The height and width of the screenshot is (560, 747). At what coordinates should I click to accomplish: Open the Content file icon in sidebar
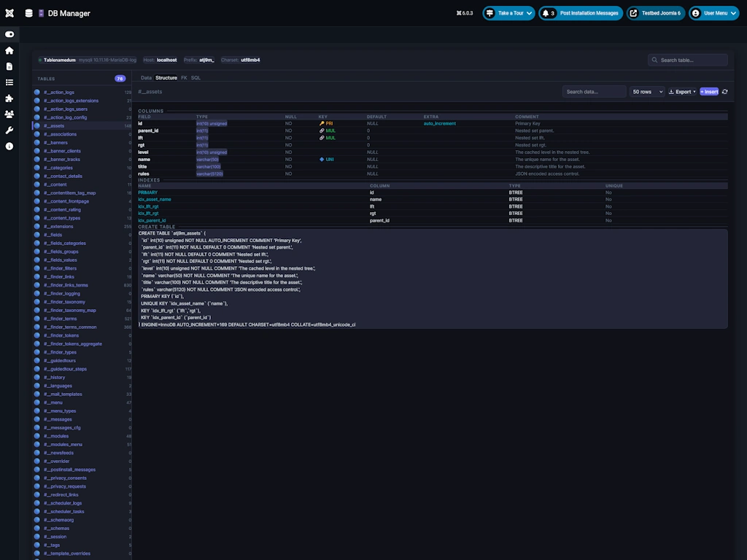(9, 66)
